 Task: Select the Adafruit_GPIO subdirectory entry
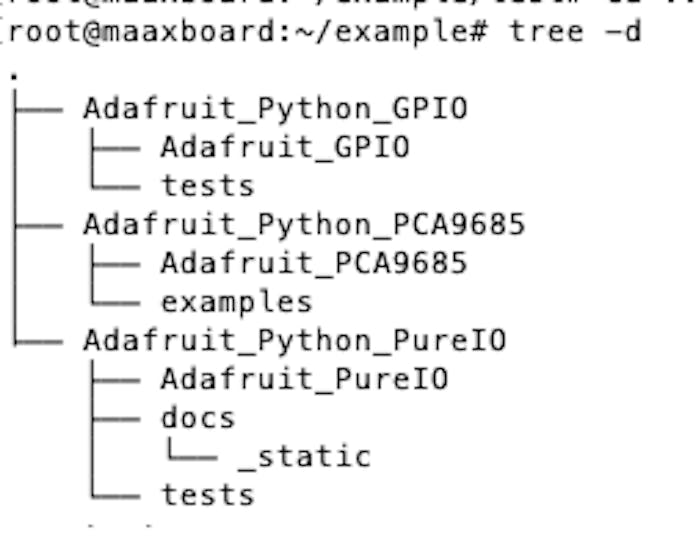[285, 147]
